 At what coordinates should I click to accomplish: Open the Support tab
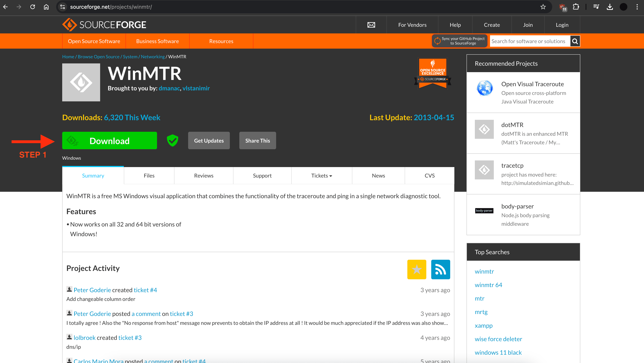tap(262, 175)
